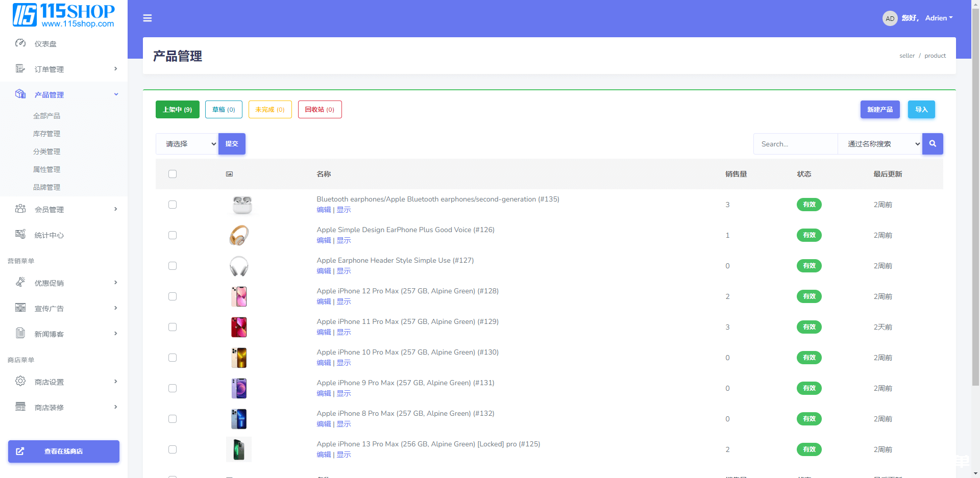Click the 新闻博客 document icon
The height and width of the screenshot is (478, 980).
tap(20, 333)
